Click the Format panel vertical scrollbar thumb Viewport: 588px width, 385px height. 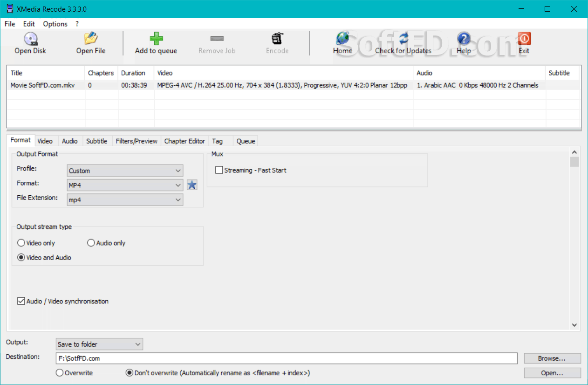[574, 162]
